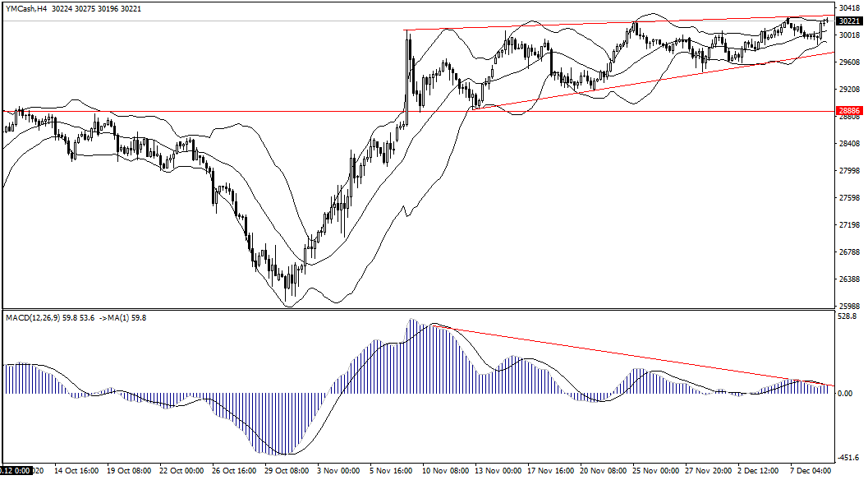The height and width of the screenshot is (480, 868).
Task: Click the horizontal line at 28886
Action: click(x=246, y=111)
